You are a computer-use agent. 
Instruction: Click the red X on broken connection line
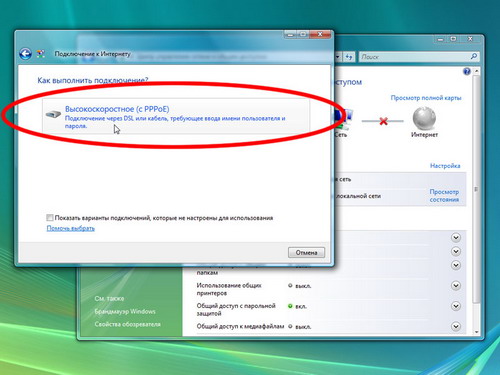383,121
